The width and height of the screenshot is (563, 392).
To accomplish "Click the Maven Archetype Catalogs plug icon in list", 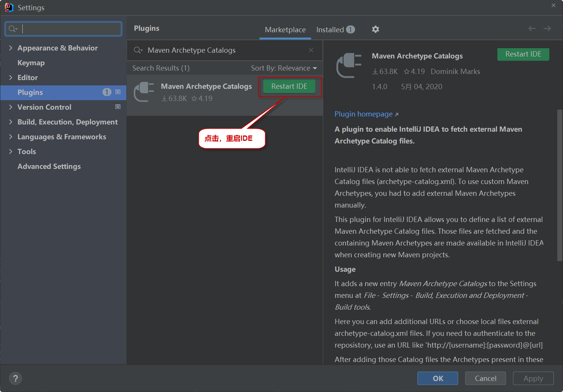I will pyautogui.click(x=144, y=92).
